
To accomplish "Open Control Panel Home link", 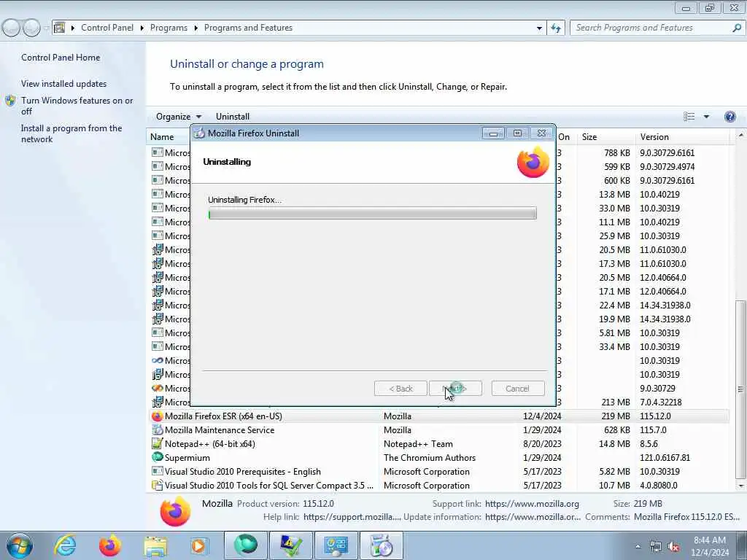I will click(x=61, y=58).
